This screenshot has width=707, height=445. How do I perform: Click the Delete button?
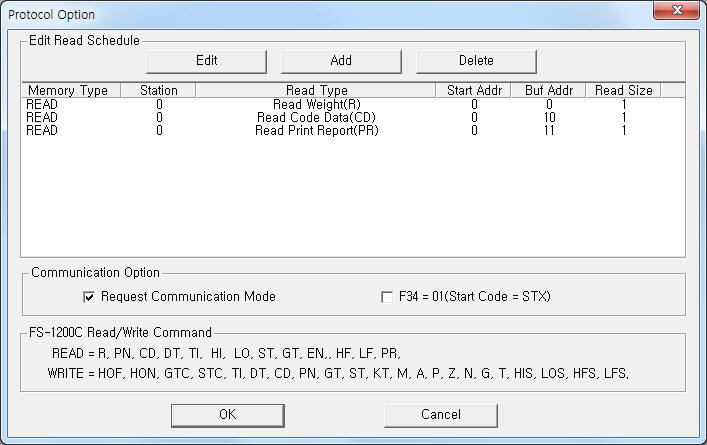tap(476, 61)
